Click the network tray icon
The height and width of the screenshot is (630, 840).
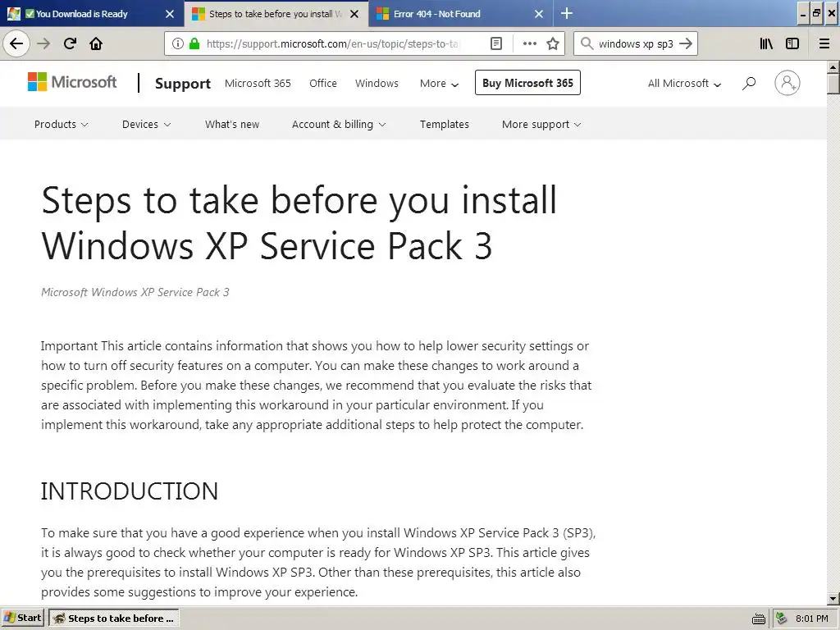(781, 619)
